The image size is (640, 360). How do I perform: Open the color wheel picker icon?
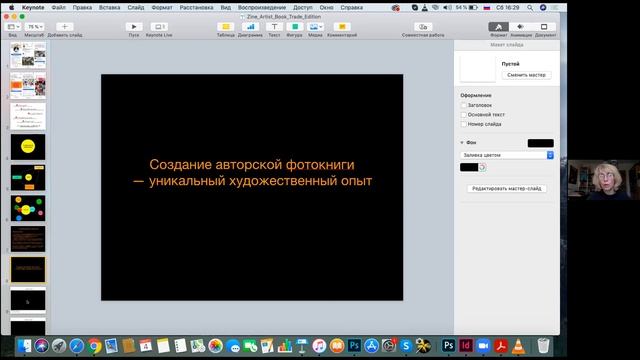coord(482,167)
